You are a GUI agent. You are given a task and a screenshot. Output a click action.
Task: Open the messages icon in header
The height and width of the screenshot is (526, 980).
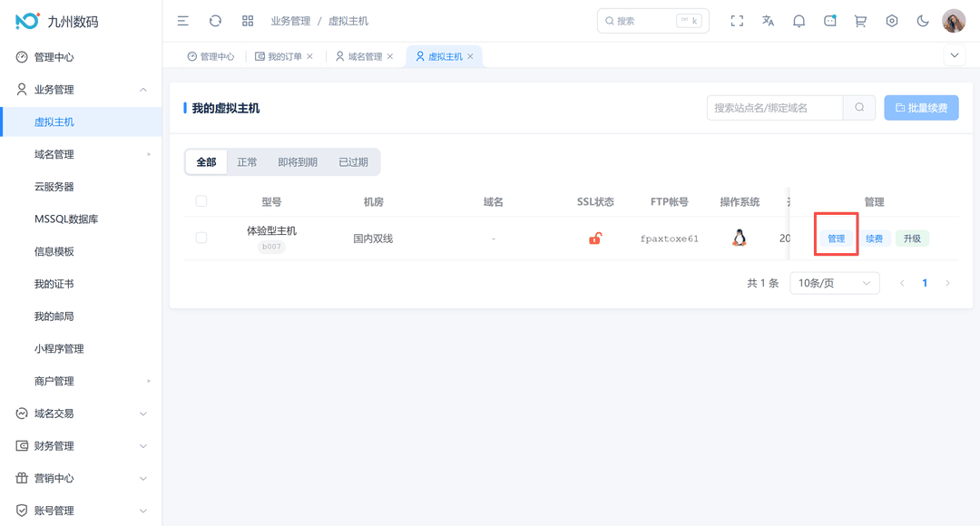tap(830, 21)
